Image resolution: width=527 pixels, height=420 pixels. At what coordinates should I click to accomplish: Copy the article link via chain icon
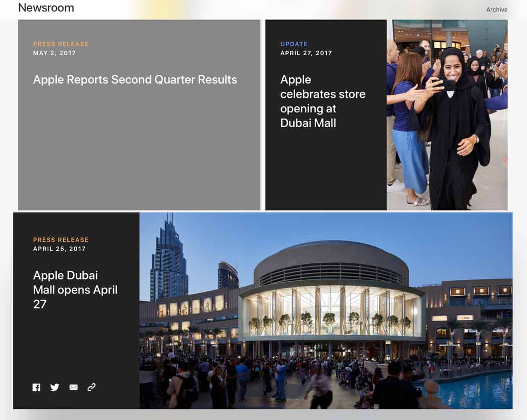(x=92, y=387)
